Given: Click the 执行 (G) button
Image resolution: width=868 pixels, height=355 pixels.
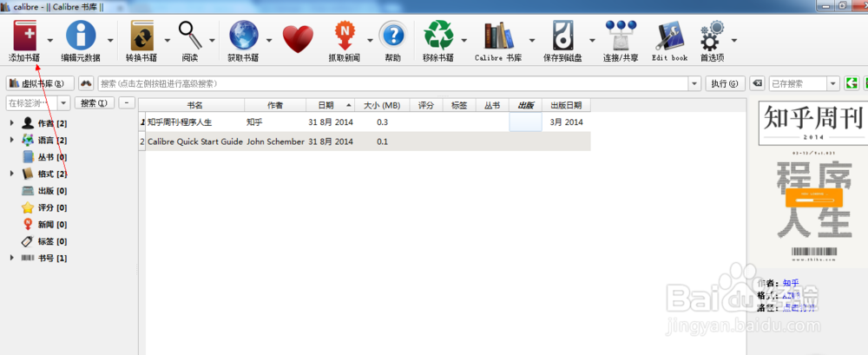Looking at the screenshot, I should tap(725, 83).
